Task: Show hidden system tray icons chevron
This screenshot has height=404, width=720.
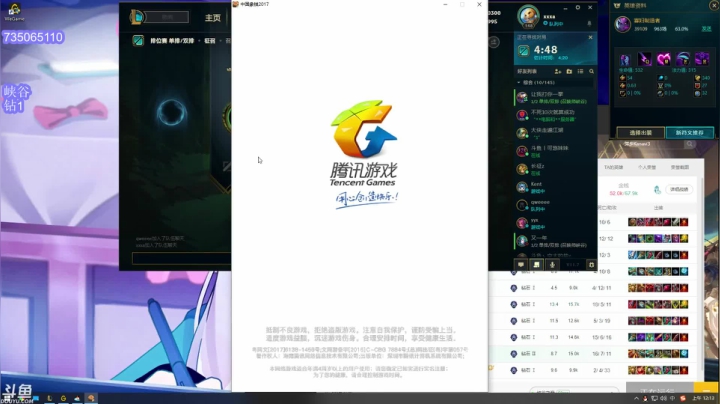Action: point(636,398)
